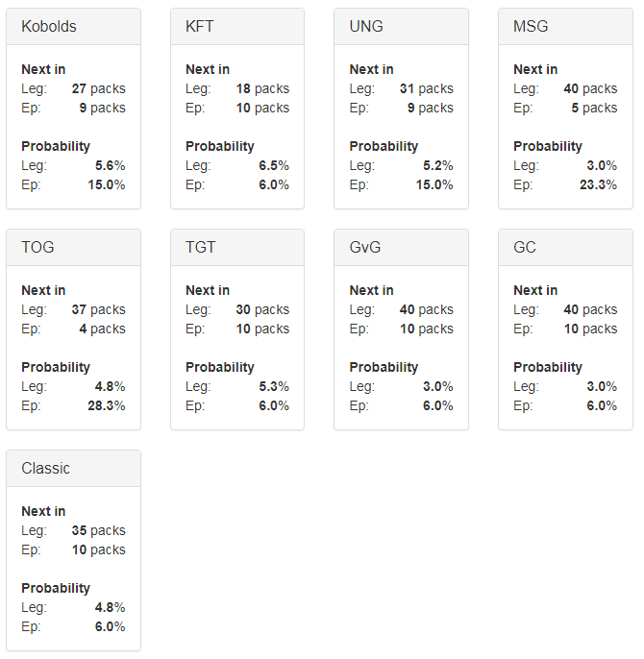Click the Kobolds panel header

pyautogui.click(x=73, y=27)
